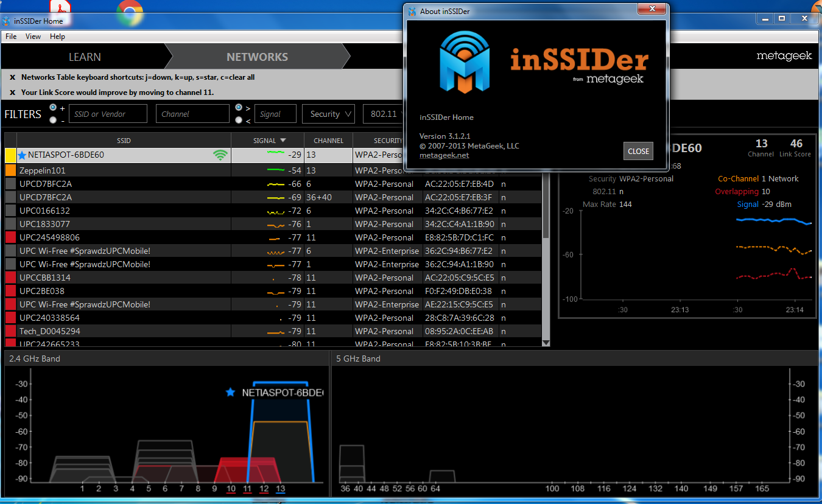Image resolution: width=822 pixels, height=504 pixels.
Task: Click the small icon in About inSSIDer title bar
Action: pos(412,11)
